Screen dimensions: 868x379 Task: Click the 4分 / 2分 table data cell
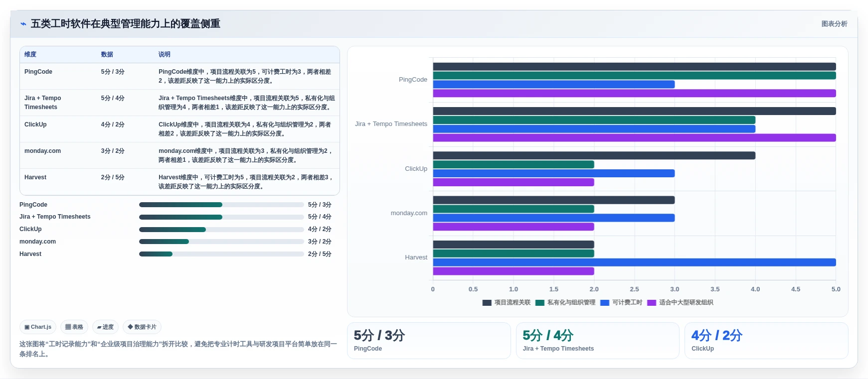point(113,125)
